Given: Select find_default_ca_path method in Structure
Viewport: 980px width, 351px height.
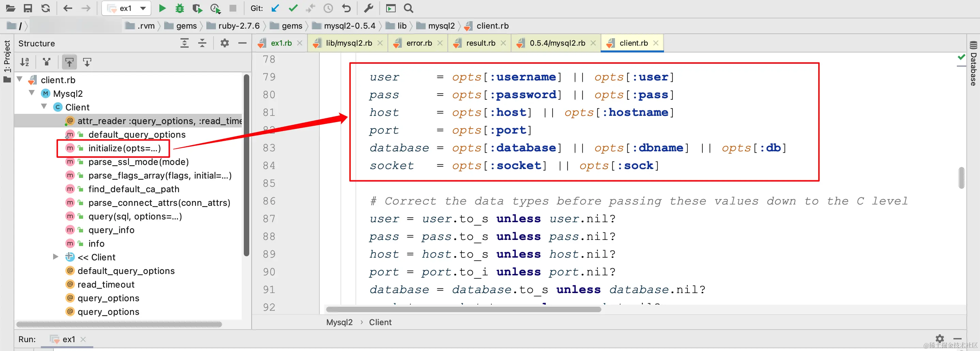Looking at the screenshot, I should [x=133, y=189].
